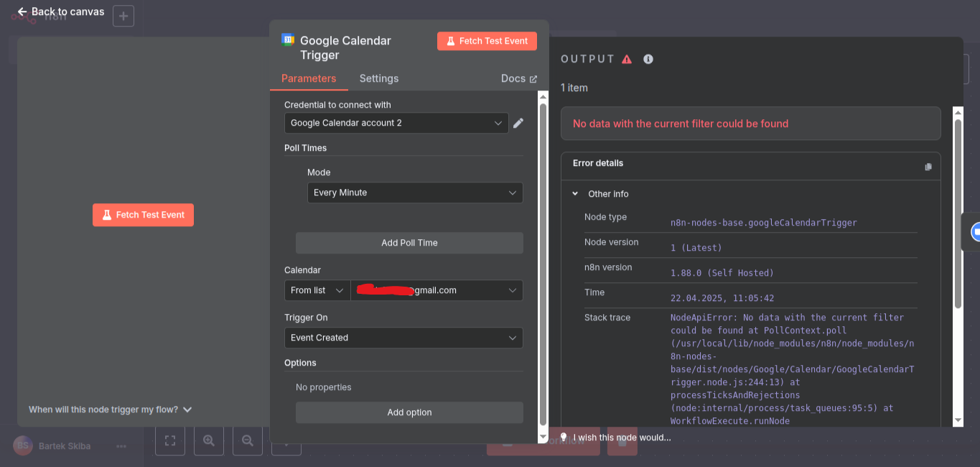Open the Docs external link
This screenshot has height=467, width=980.
(x=519, y=78)
